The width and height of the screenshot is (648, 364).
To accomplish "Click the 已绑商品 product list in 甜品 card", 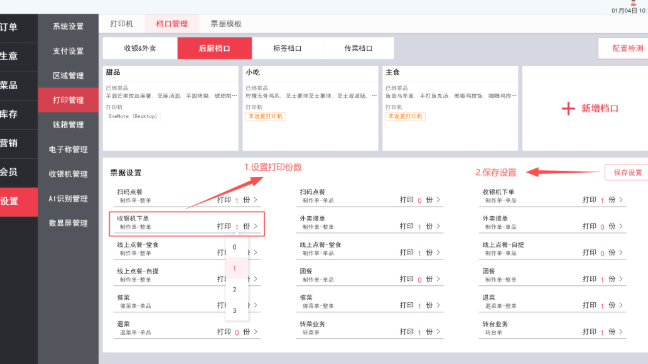I will [x=171, y=96].
